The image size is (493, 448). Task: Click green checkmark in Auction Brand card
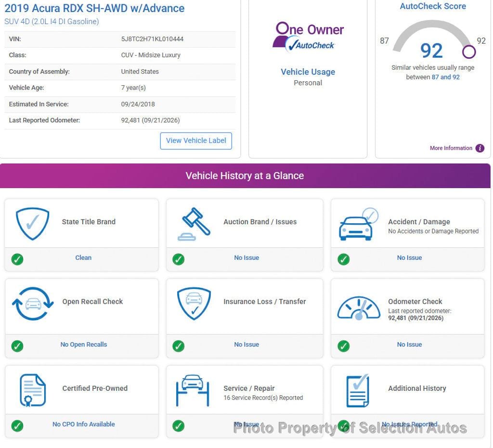[x=179, y=259]
